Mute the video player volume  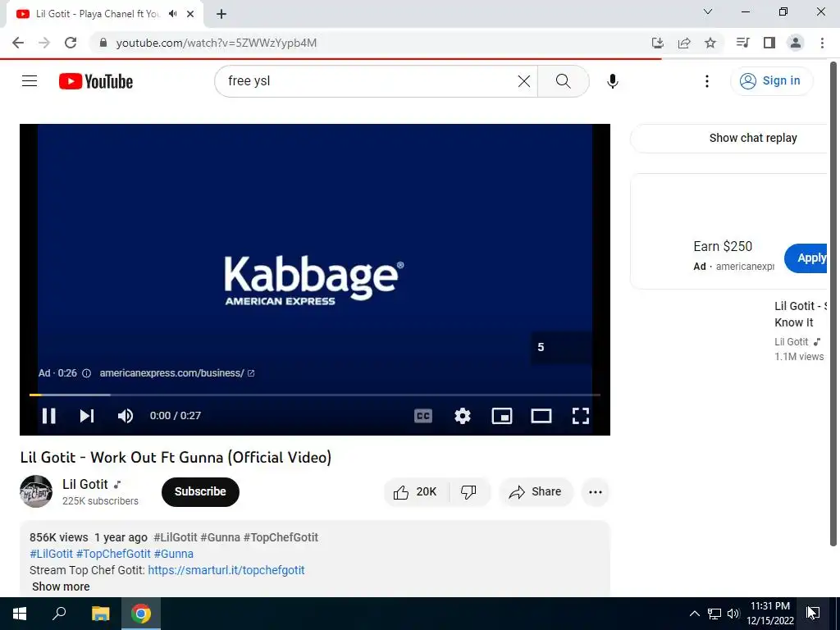click(x=126, y=416)
